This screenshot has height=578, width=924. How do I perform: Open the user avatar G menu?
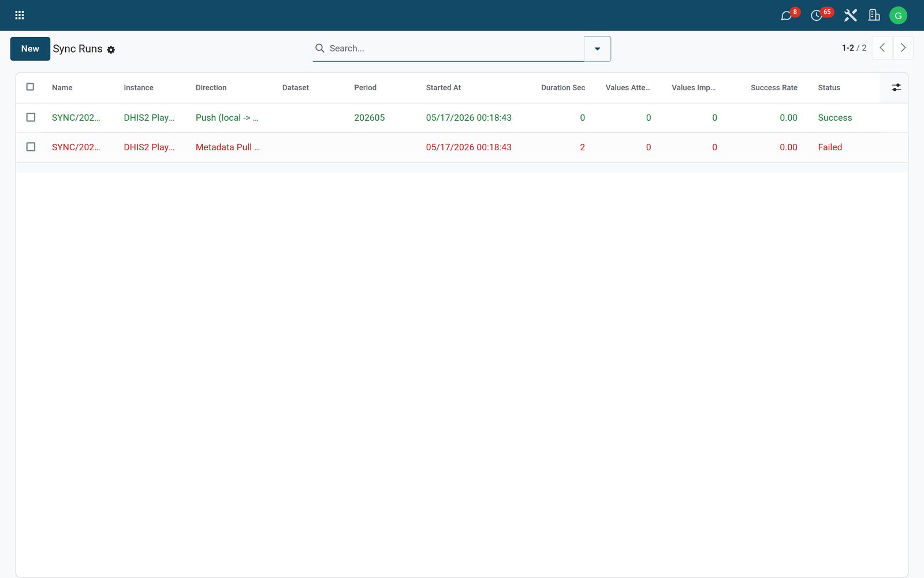(898, 16)
